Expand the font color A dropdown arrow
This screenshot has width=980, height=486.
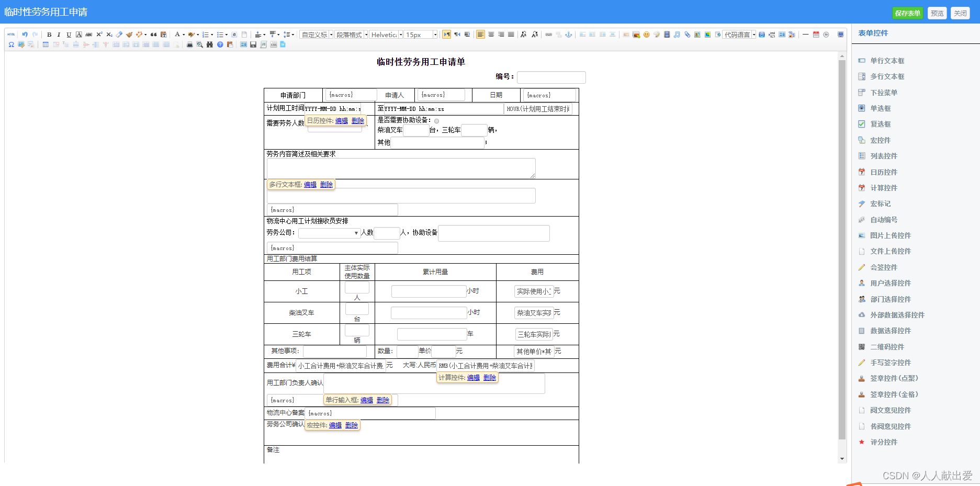pos(184,35)
